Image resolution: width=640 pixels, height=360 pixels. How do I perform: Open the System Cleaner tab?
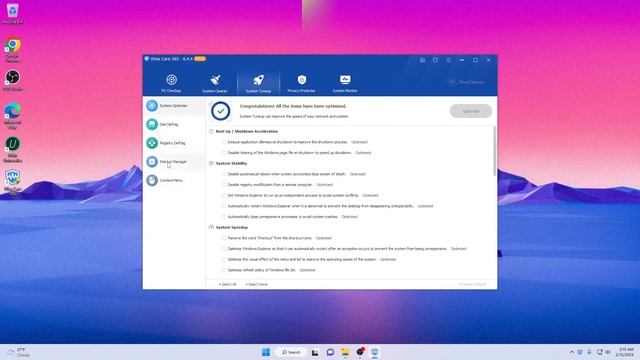pyautogui.click(x=215, y=83)
